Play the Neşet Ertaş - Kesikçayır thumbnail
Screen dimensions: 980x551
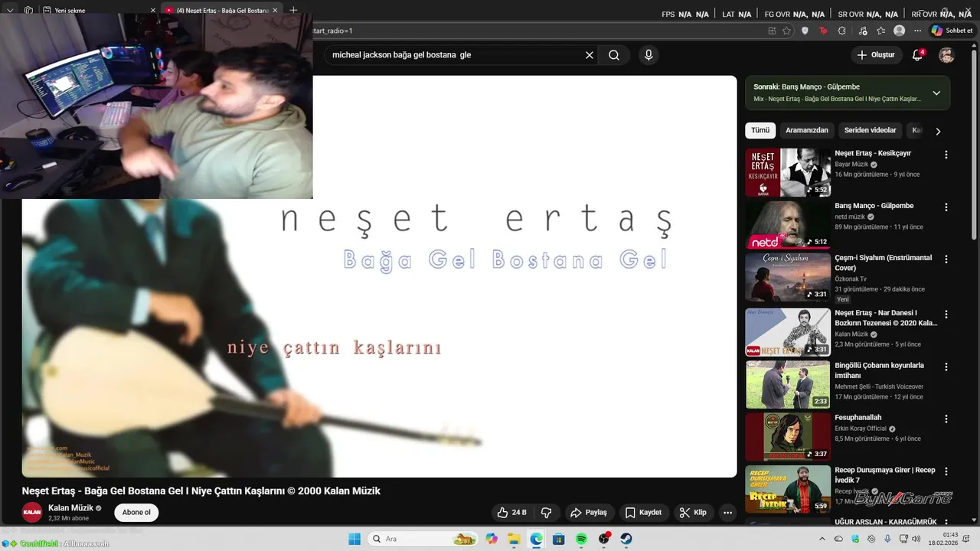788,172
